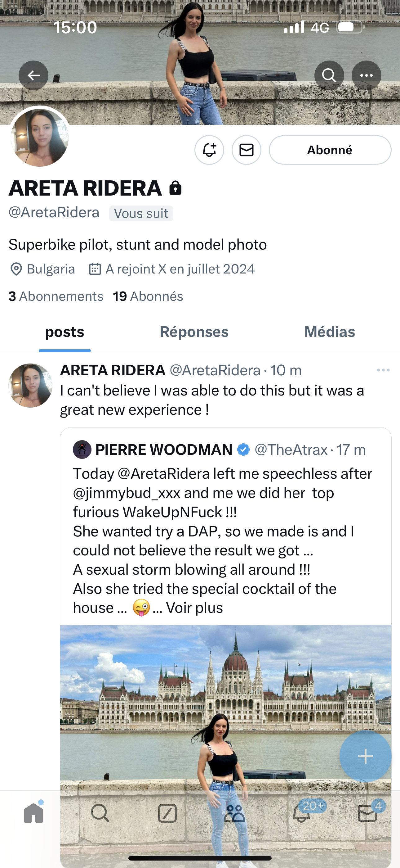Tap the back arrow button
This screenshot has height=868, width=400.
(33, 75)
